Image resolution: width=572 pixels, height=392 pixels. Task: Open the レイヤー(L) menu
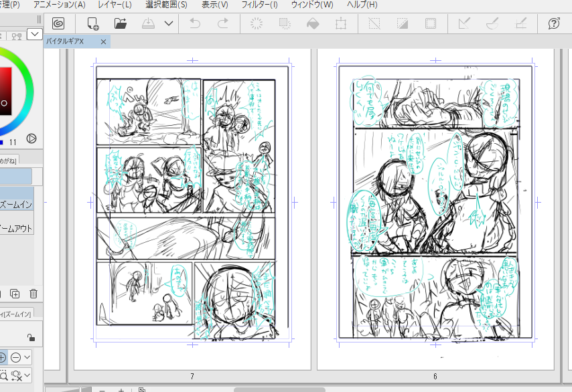pos(115,5)
